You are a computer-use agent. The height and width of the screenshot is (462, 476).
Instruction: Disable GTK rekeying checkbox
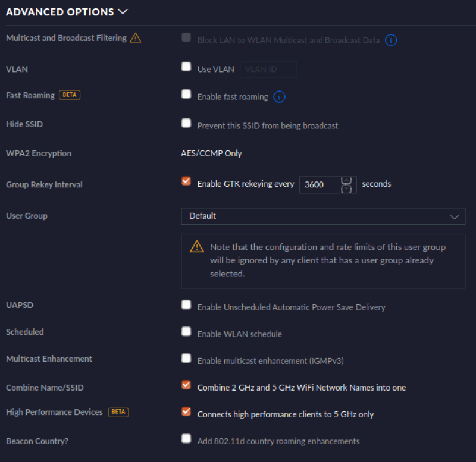click(x=186, y=181)
